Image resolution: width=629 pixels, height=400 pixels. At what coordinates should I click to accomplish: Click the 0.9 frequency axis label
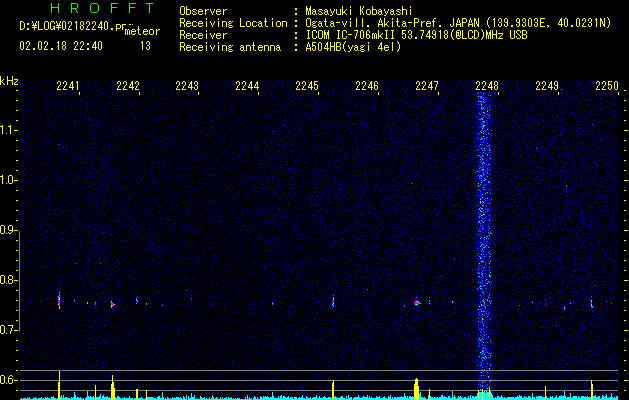[8, 230]
